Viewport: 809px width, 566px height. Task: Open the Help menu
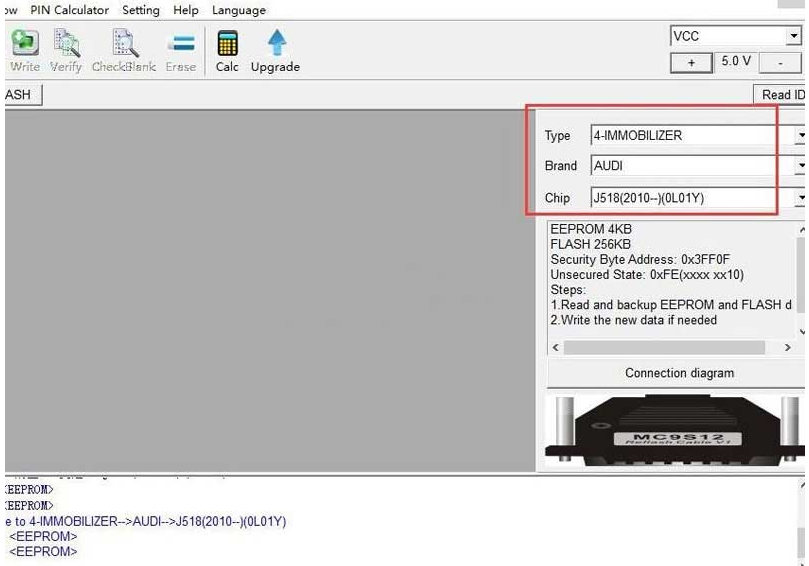[186, 10]
